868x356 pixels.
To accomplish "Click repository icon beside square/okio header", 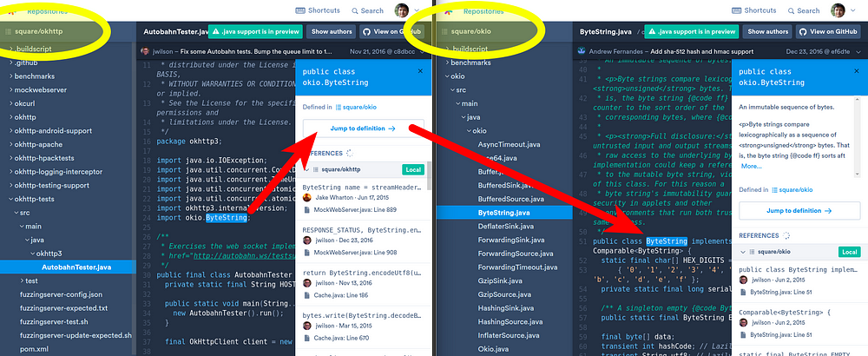I will [x=444, y=31].
